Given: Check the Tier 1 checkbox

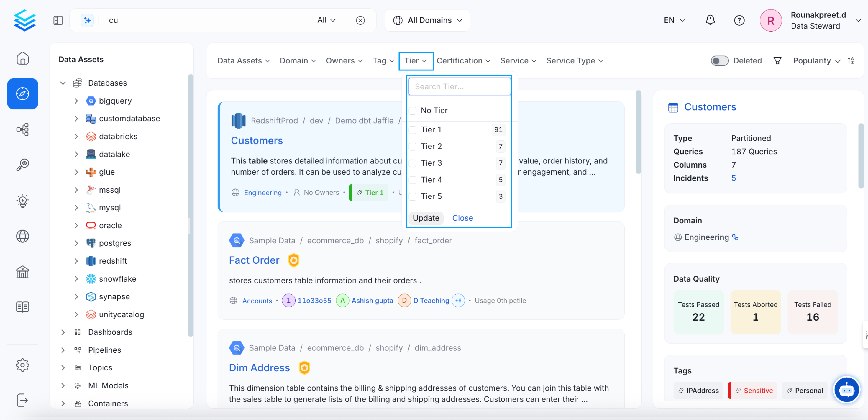Looking at the screenshot, I should pos(413,130).
